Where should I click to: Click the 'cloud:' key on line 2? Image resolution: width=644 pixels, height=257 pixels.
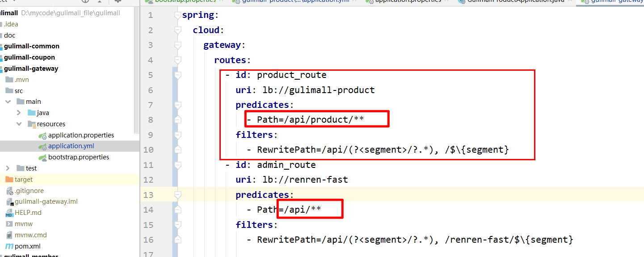pos(208,30)
